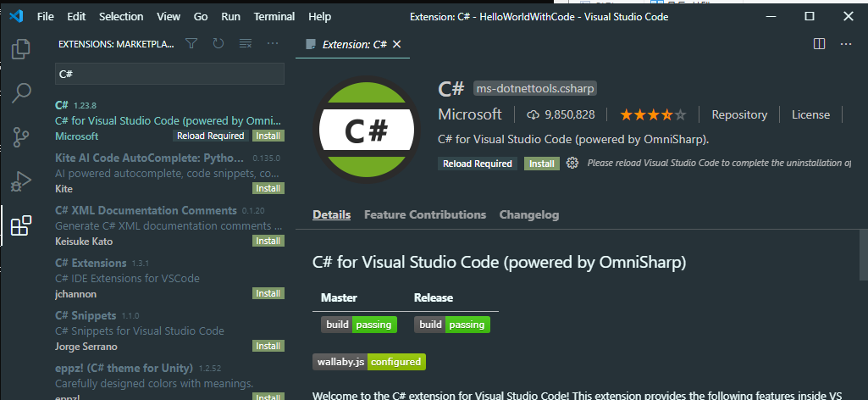Open the Explorer view in activity bar
868x400 pixels.
pyautogui.click(x=21, y=49)
